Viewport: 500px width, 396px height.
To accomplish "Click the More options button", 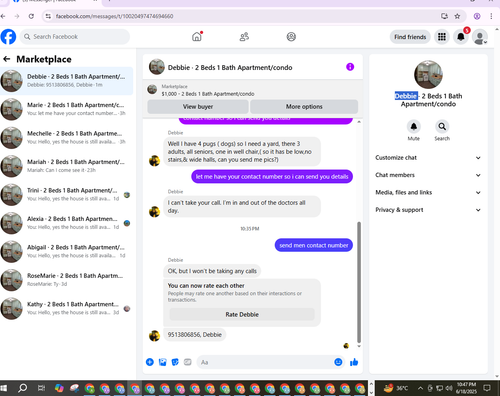I will (304, 107).
